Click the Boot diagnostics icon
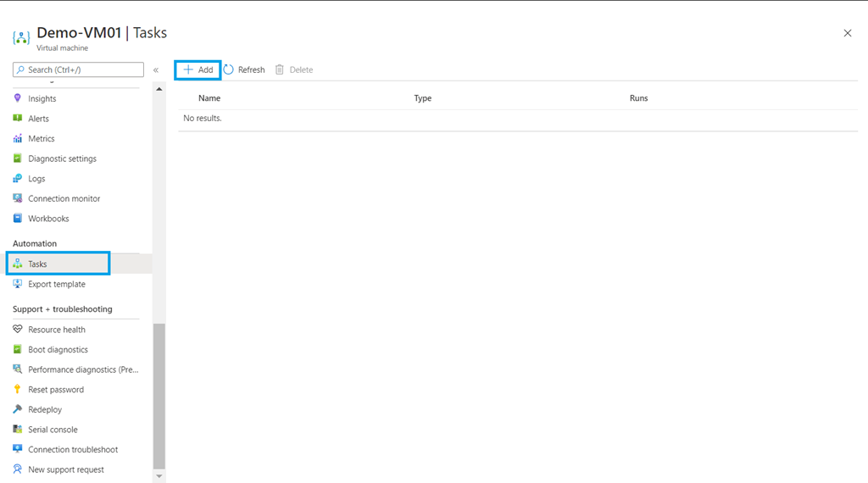Screen dimensions: 868x483 18,349
